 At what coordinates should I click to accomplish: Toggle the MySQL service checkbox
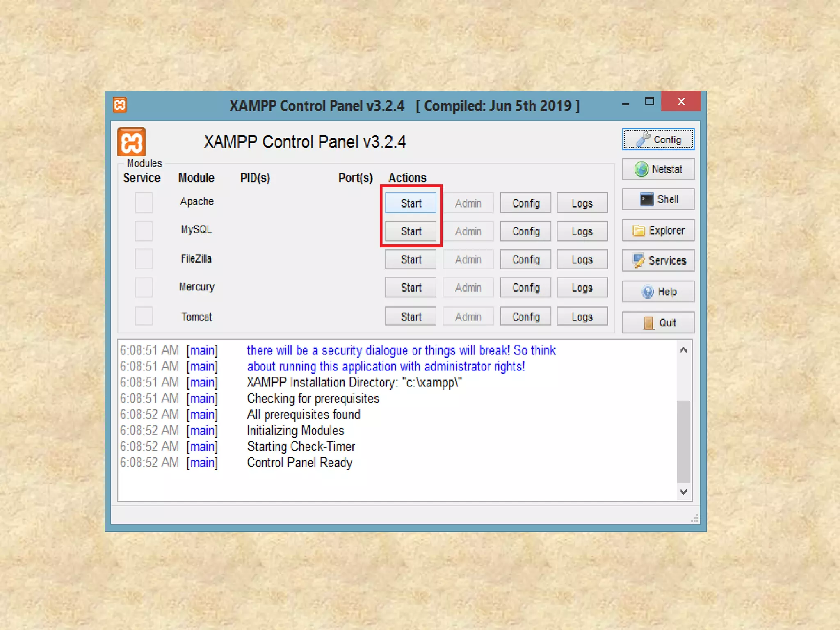coord(144,231)
